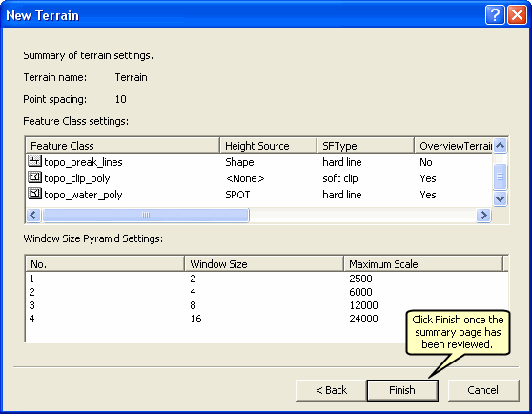Go back with the Back button

coord(331,390)
